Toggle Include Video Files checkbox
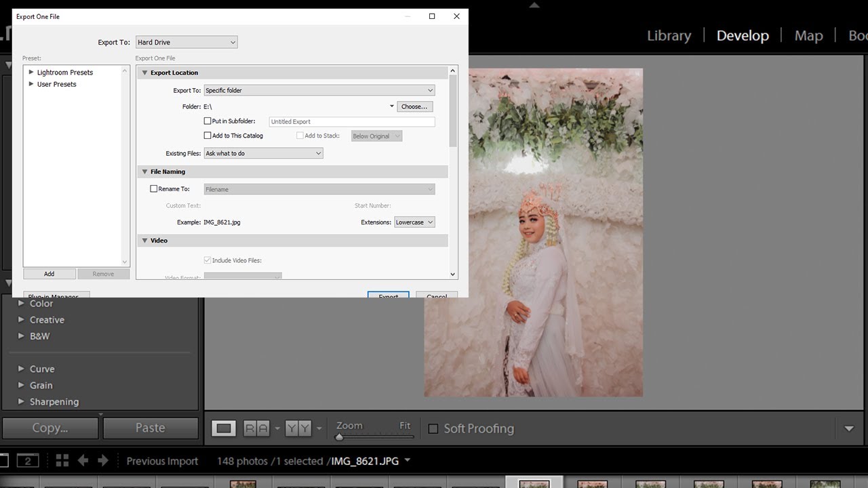Viewport: 868px width, 488px height. [208, 260]
